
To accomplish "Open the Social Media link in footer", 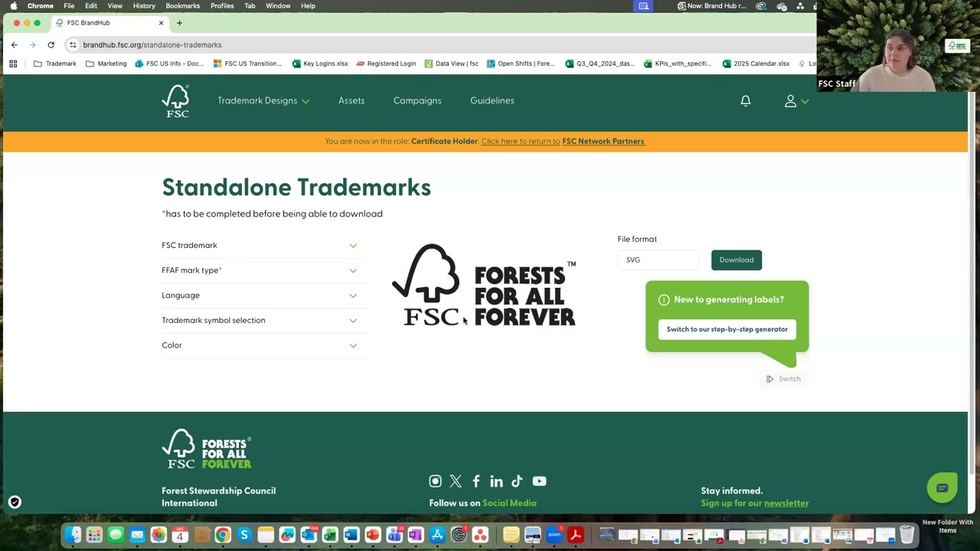I will click(x=509, y=504).
